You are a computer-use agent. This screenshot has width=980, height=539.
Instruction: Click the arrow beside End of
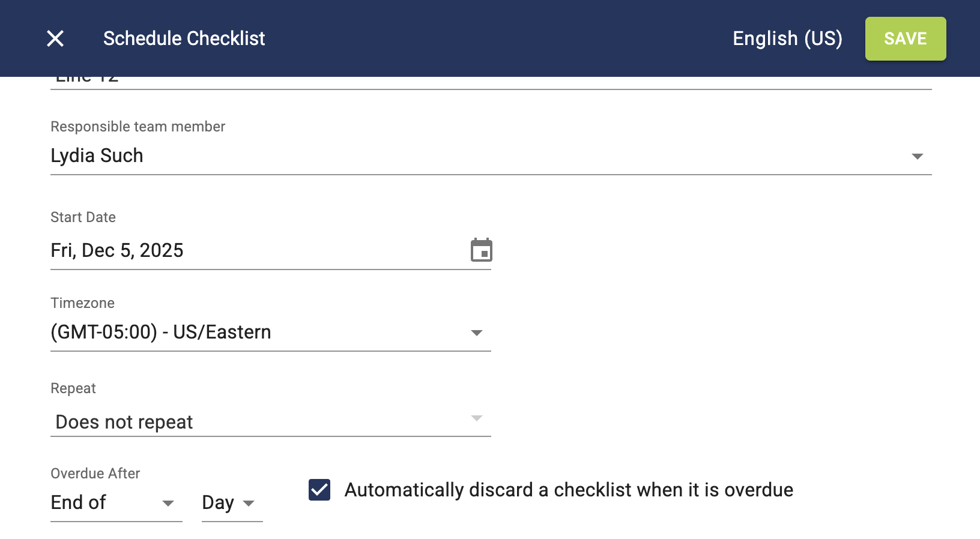point(168,504)
